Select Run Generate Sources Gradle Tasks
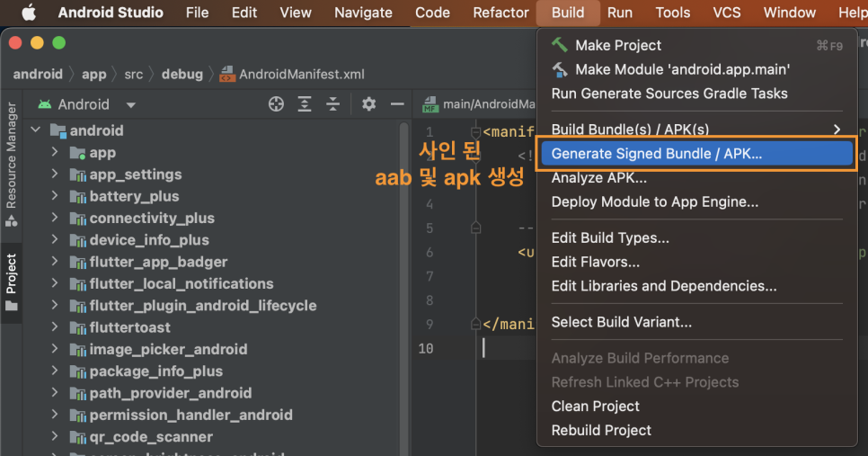Viewport: 868px width, 456px height. click(x=697, y=94)
